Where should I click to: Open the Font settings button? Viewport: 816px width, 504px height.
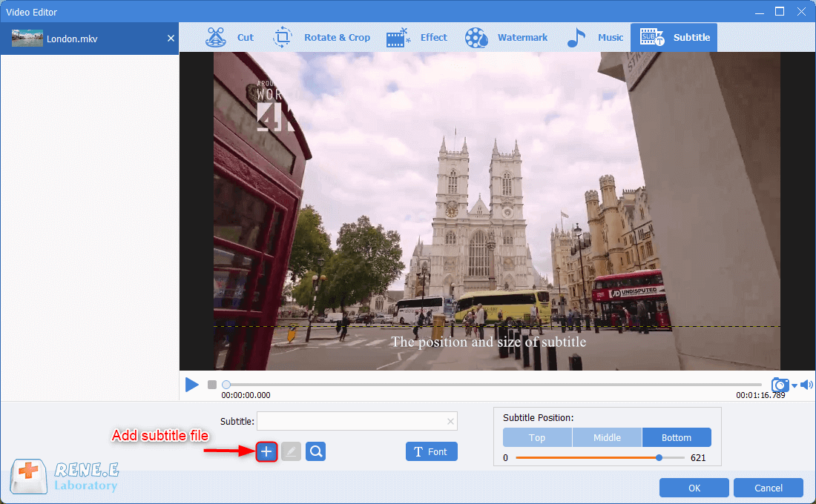click(x=432, y=451)
